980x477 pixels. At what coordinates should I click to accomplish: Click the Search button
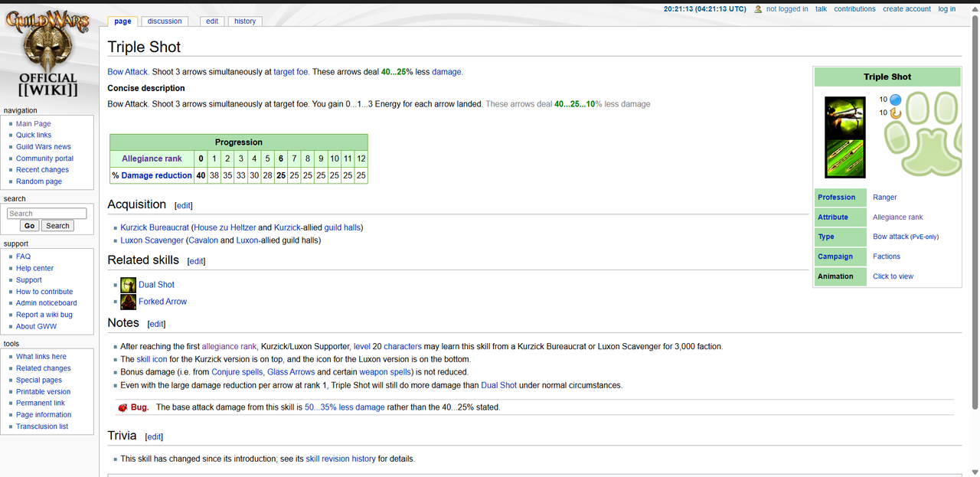pyautogui.click(x=57, y=226)
